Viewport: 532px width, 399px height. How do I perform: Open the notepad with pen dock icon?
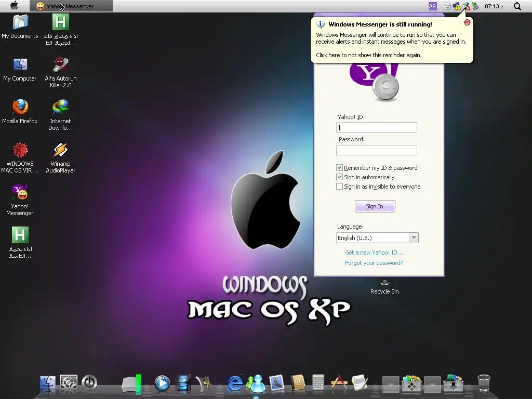tap(360, 383)
